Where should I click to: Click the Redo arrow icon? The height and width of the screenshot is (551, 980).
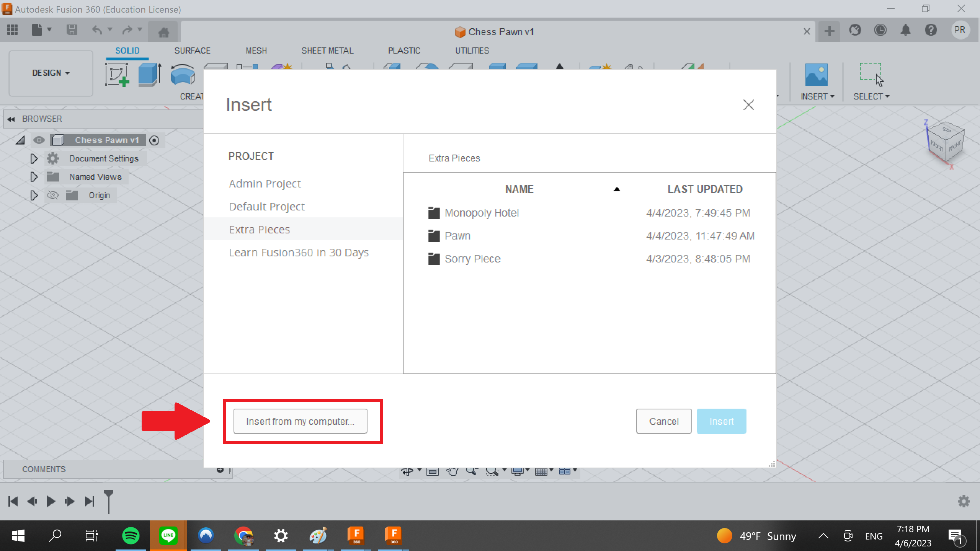pos(127,30)
